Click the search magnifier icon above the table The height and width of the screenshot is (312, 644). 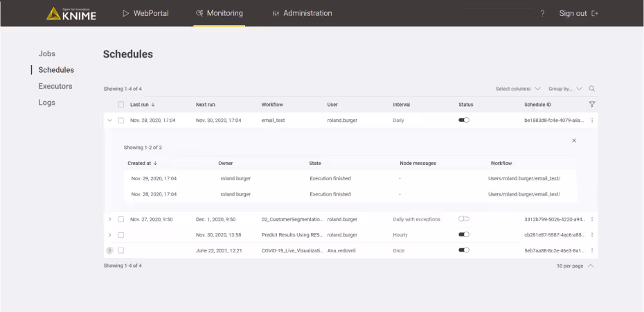pos(592,89)
